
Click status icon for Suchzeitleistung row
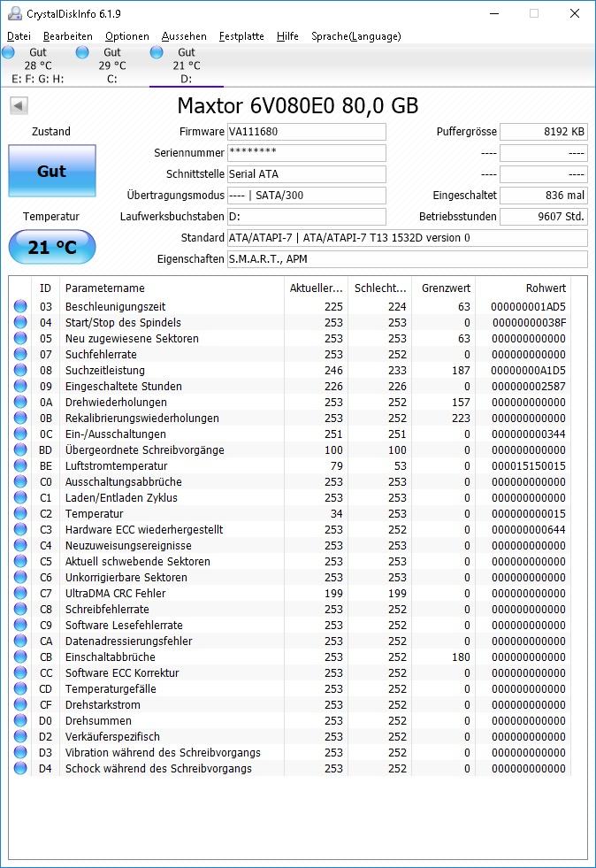point(20,370)
